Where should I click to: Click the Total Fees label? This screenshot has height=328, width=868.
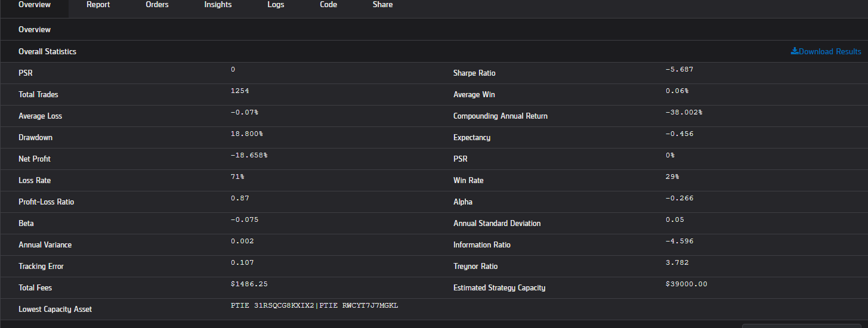(35, 288)
